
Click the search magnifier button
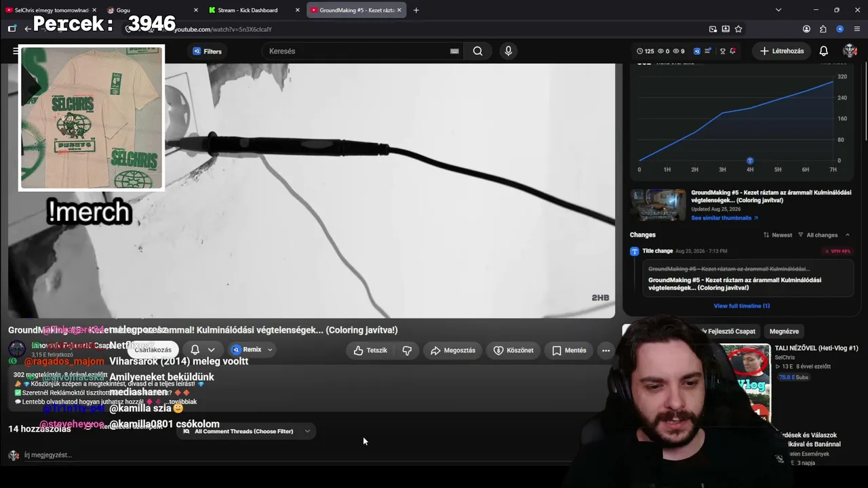(x=478, y=51)
